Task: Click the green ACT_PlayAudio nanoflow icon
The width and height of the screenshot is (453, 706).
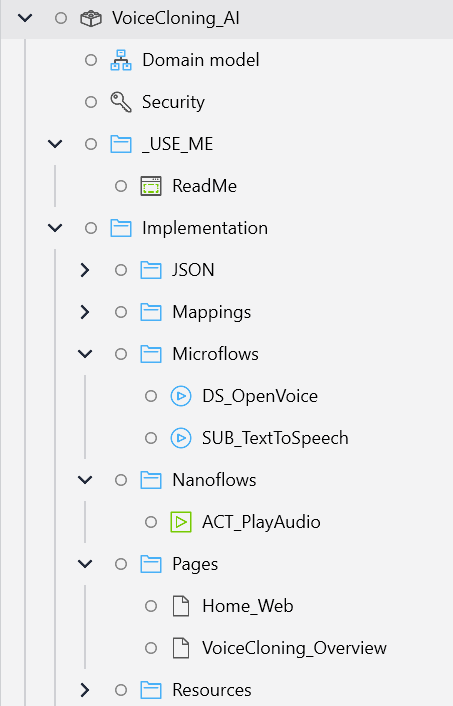Action: pos(181,522)
